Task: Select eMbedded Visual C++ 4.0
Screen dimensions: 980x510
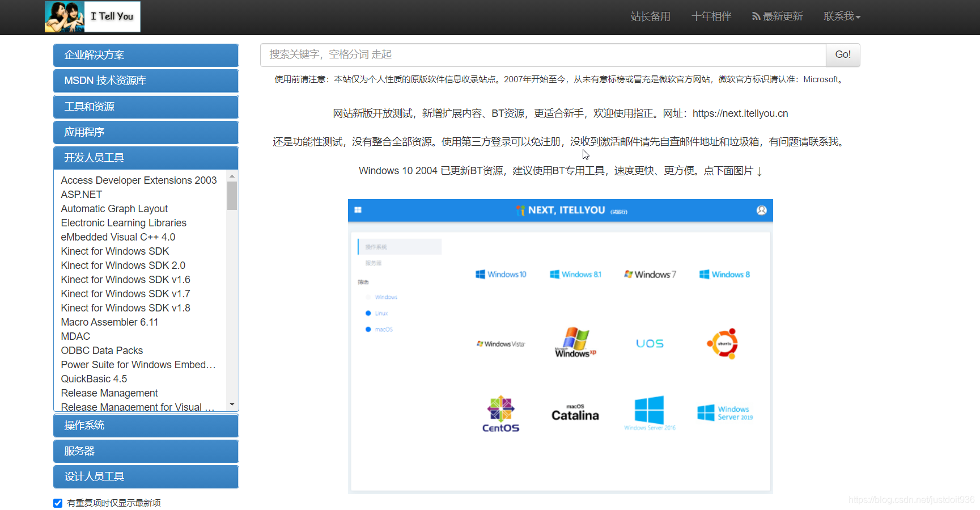Action: pyautogui.click(x=118, y=237)
